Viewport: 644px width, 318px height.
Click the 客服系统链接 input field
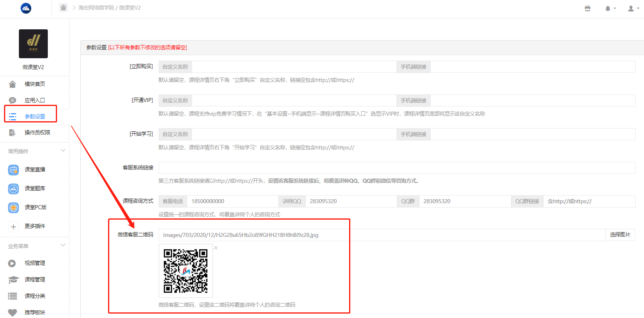pyautogui.click(x=397, y=168)
